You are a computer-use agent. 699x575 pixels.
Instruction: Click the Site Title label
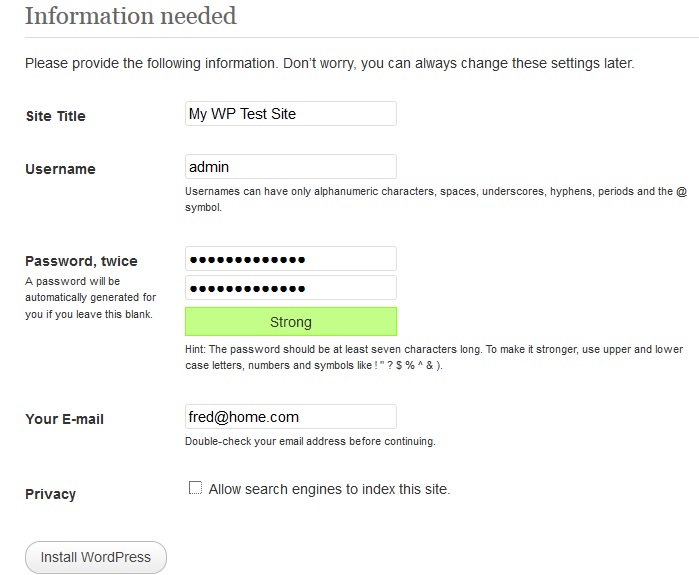click(55, 116)
